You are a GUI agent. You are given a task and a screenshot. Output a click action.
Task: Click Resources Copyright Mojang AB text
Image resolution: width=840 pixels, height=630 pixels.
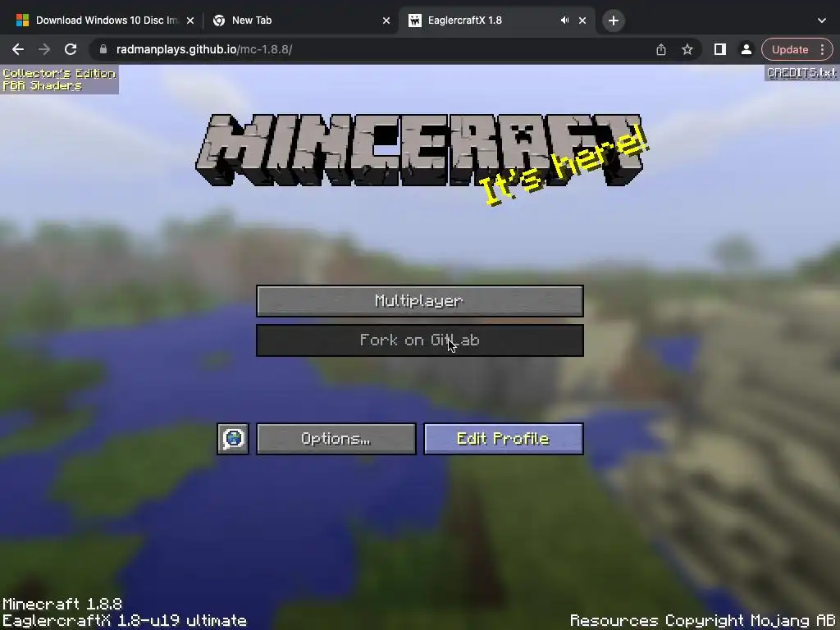coord(703,620)
